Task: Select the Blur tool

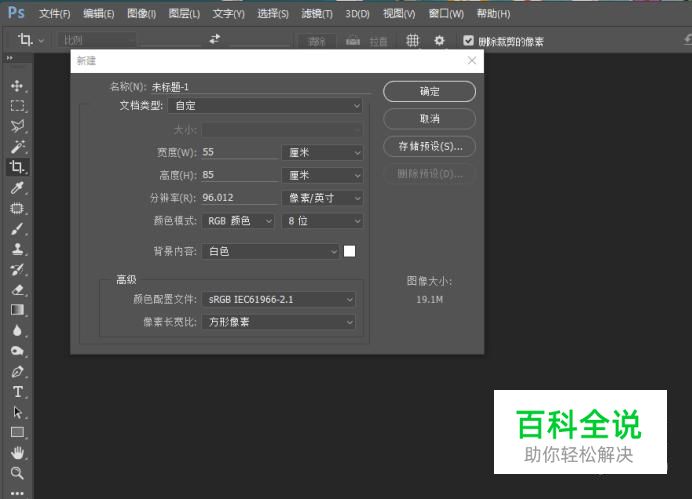Action: [17, 330]
